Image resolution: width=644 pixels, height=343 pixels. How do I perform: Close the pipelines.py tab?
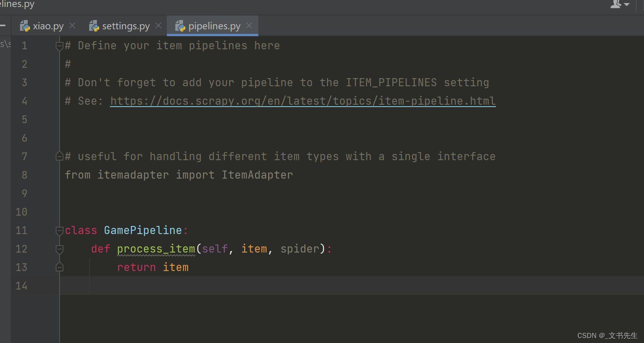pyautogui.click(x=249, y=26)
